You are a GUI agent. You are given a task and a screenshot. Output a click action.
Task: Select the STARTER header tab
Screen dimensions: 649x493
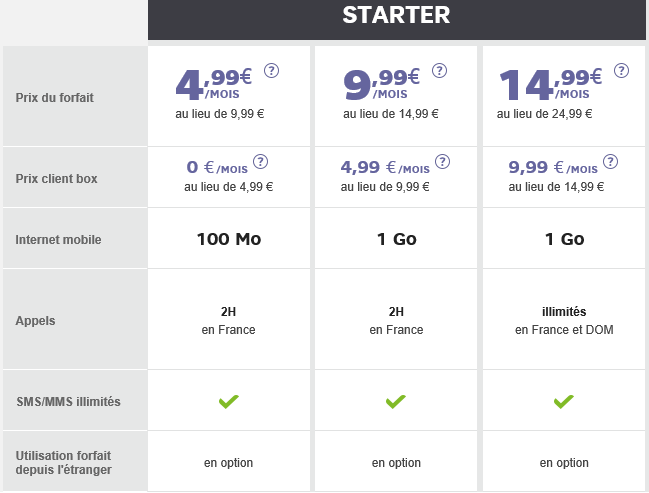(x=396, y=16)
